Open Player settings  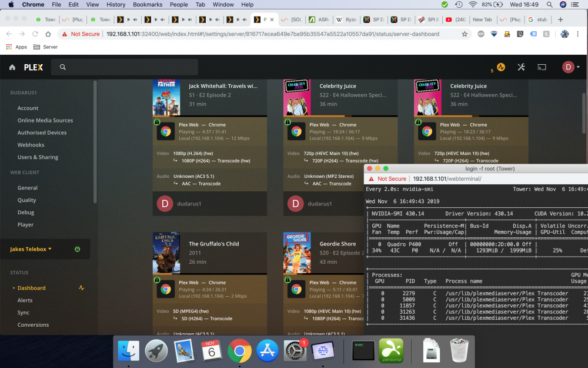tap(25, 225)
